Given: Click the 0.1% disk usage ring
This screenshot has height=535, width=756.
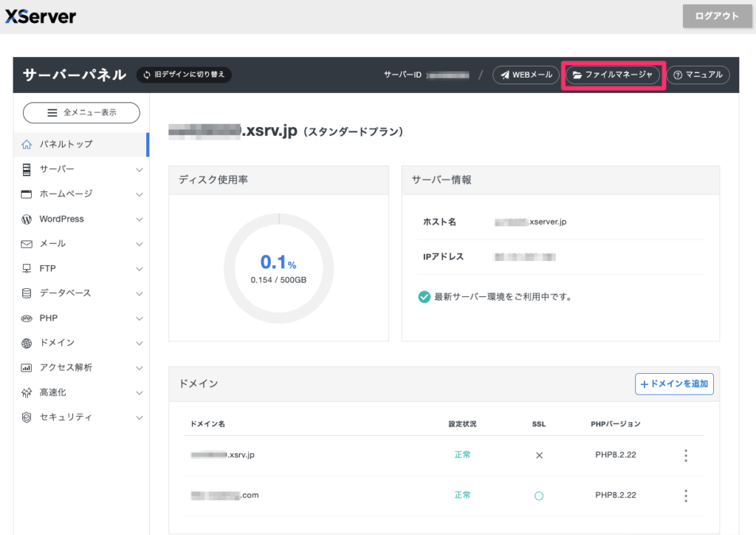Looking at the screenshot, I should [278, 268].
